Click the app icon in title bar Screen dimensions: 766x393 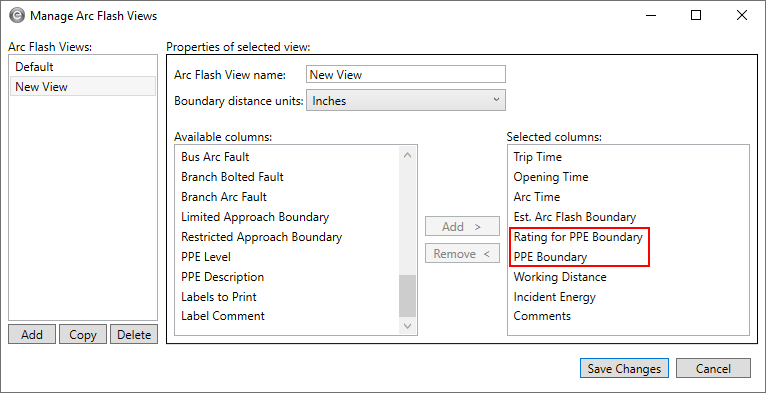point(17,16)
